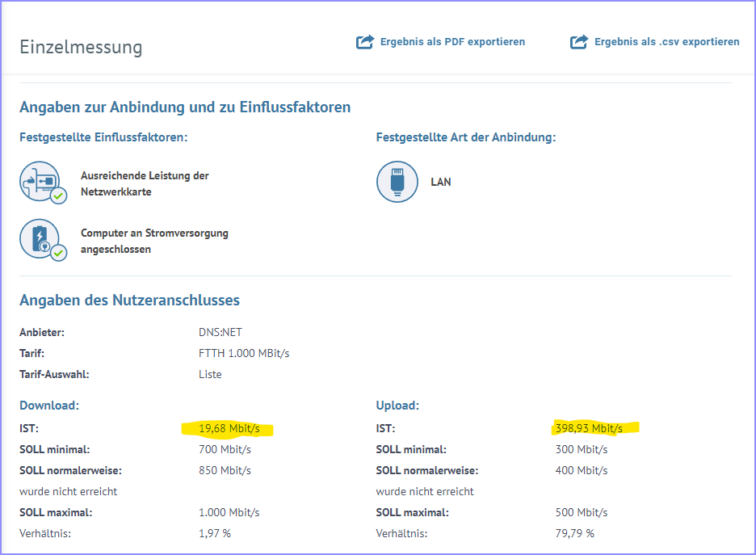Select download Verhältnis value '1,97 %'
756x555 pixels.
[215, 534]
